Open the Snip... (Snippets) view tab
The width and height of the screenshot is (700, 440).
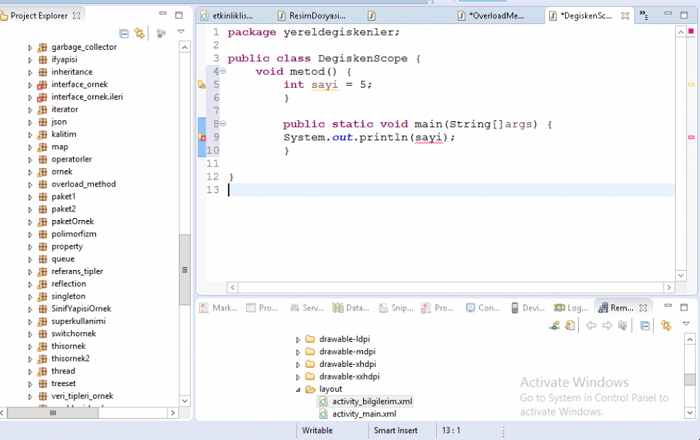pos(396,308)
